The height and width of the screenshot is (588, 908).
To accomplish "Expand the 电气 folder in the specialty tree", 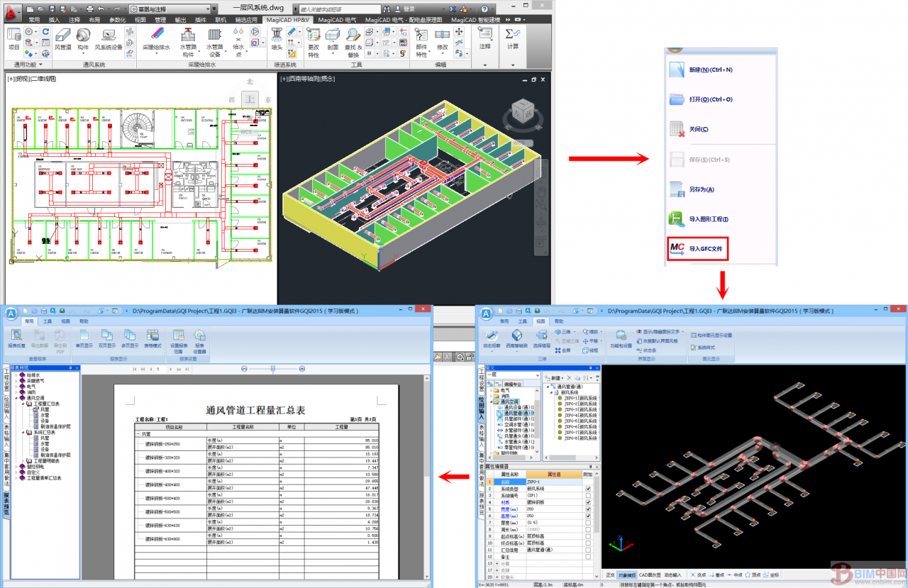I will 492,391.
